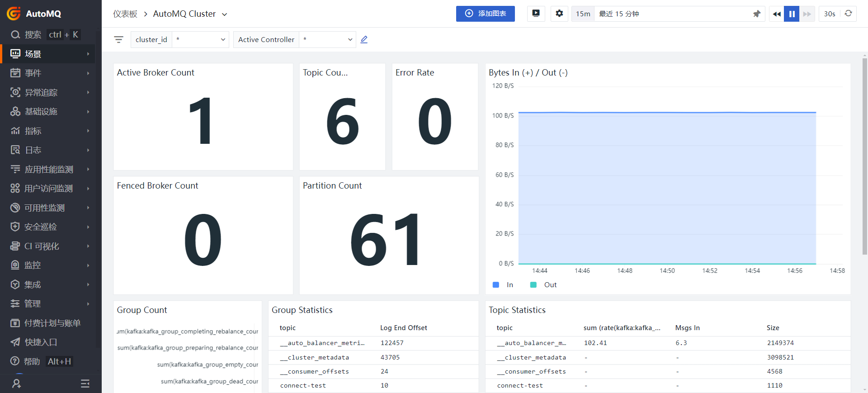The width and height of the screenshot is (868, 393).
Task: Open the user account icon in the sidebar
Action: pyautogui.click(x=17, y=384)
